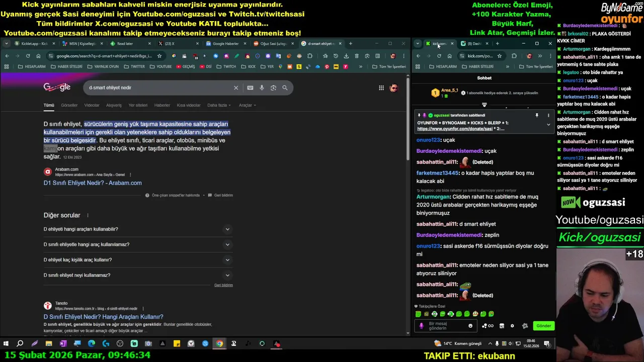Open 'D1 Sınıfı Ehliyet Nedir? - Arabam.com' result
The image size is (644, 362).
pyautogui.click(x=93, y=183)
